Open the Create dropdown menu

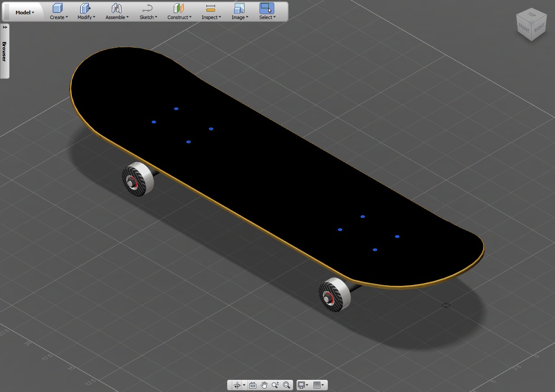[59, 17]
